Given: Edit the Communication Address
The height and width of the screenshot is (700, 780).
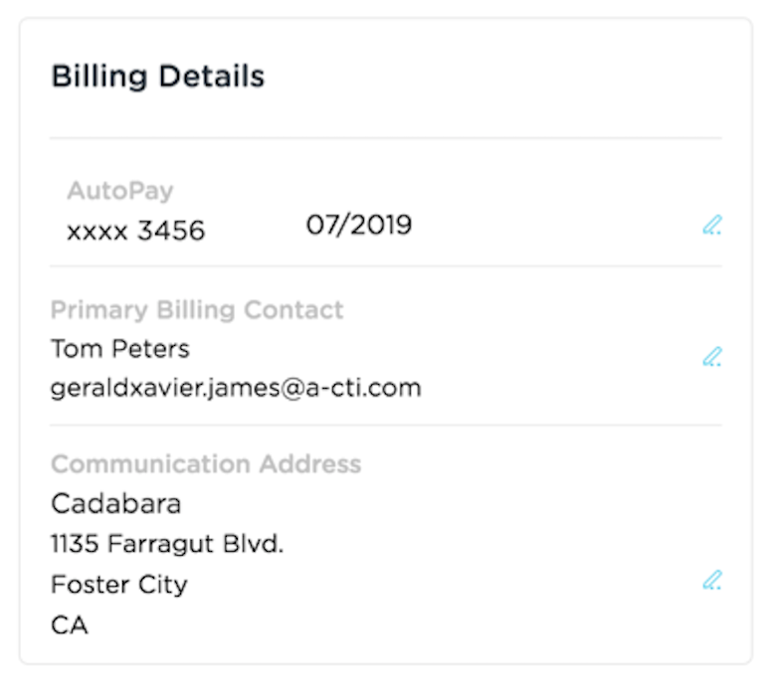Looking at the screenshot, I should (711, 581).
